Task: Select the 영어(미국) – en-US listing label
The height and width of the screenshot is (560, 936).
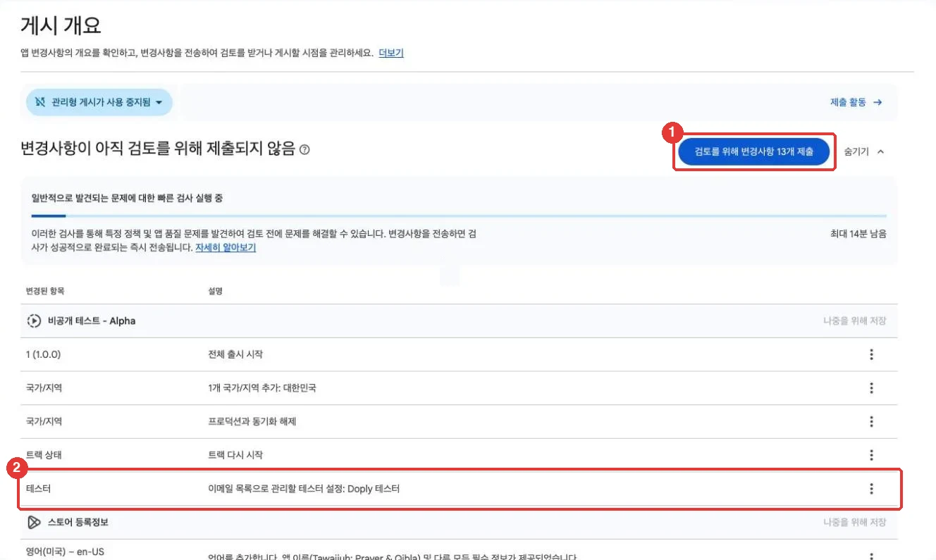Action: click(65, 552)
